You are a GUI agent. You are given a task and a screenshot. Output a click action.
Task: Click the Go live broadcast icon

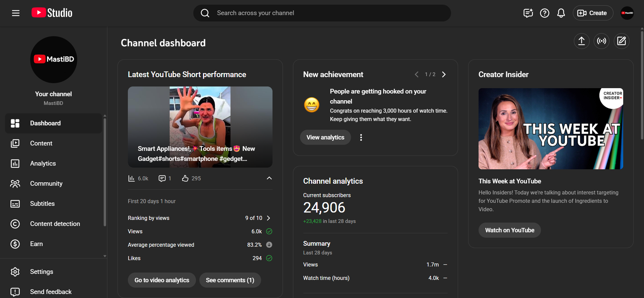click(601, 41)
